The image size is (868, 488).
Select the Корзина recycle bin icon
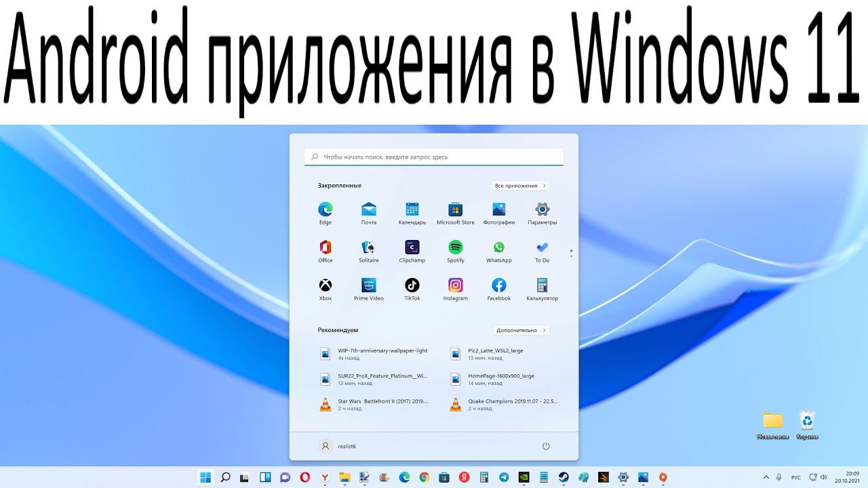(x=807, y=425)
